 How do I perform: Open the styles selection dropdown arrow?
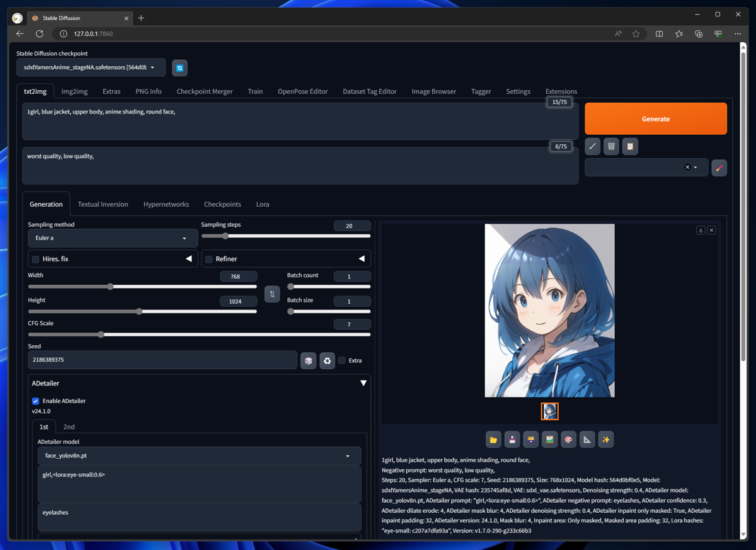696,168
